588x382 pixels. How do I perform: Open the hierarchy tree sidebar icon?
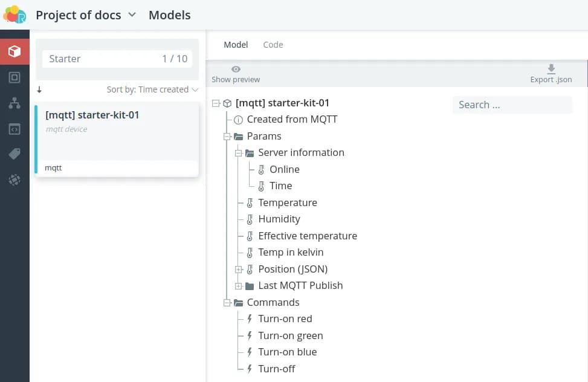pyautogui.click(x=15, y=103)
